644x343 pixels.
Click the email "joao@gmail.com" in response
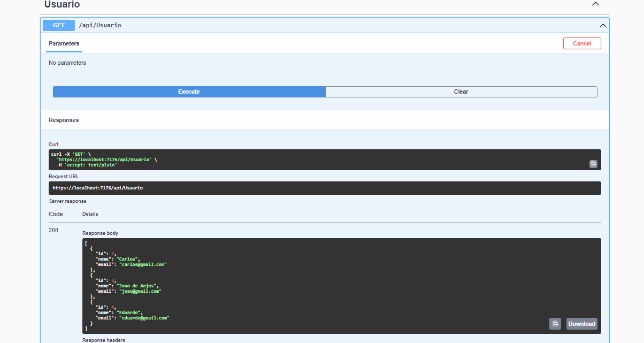pos(140,291)
